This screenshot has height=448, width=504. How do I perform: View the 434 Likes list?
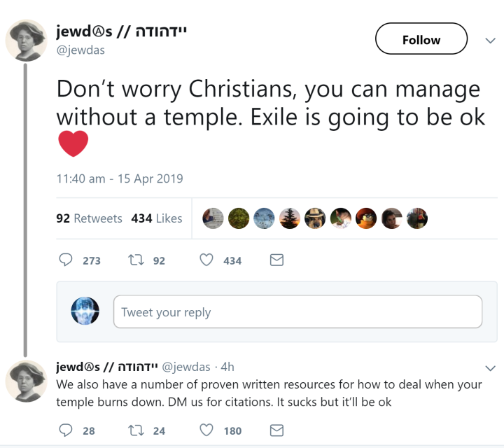tap(156, 218)
